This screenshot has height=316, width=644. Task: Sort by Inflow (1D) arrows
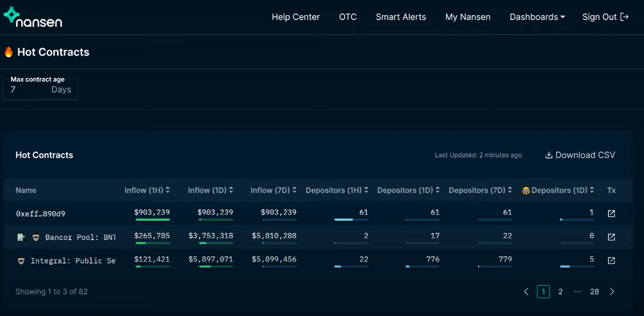coord(231,190)
